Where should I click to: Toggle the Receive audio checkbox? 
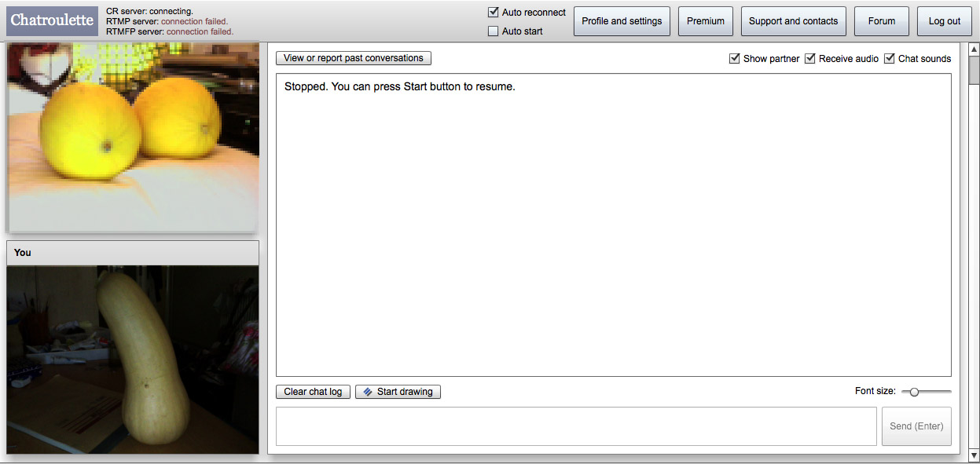tap(810, 59)
